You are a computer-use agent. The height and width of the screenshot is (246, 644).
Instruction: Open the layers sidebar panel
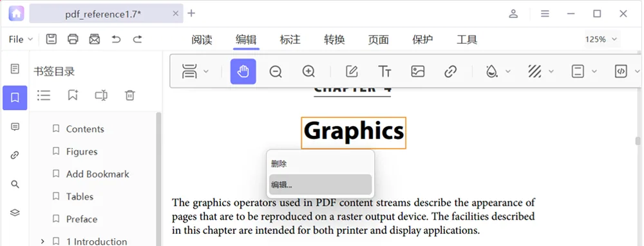(x=15, y=213)
